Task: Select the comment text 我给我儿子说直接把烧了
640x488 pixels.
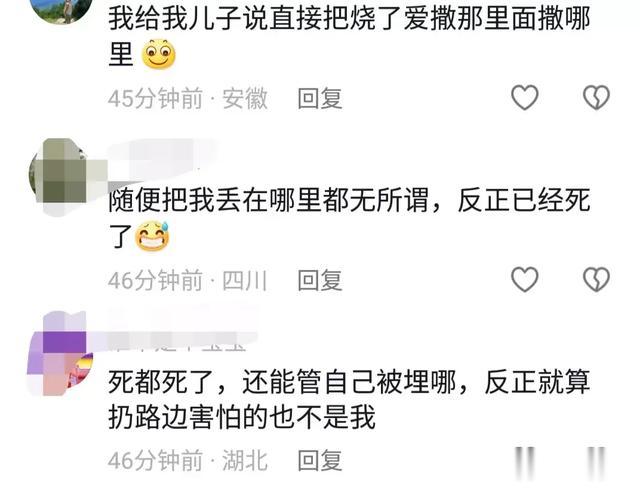Action: [255, 19]
